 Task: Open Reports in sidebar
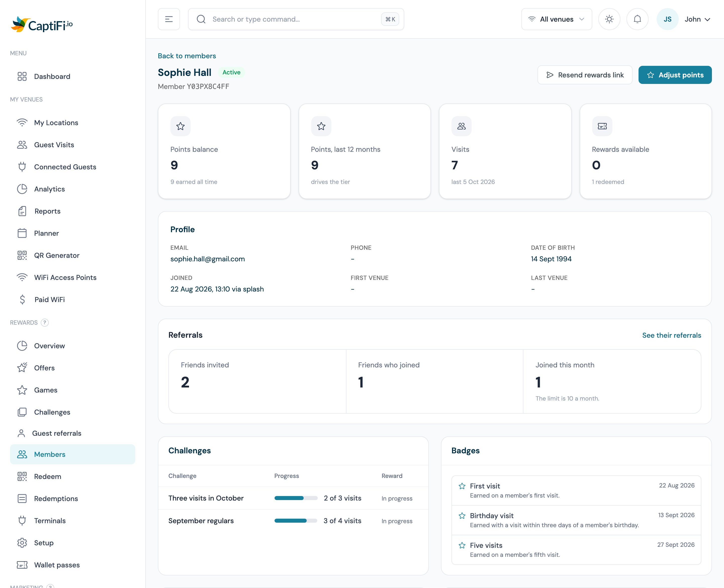coord(72,211)
